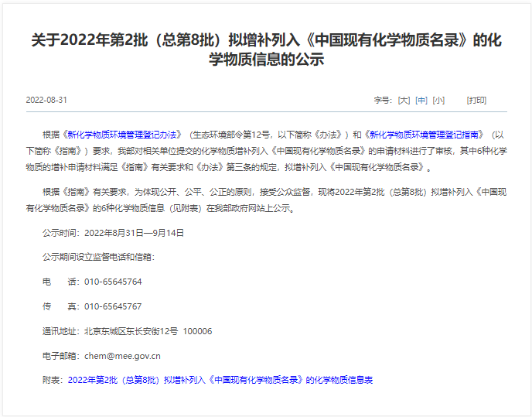Click the fax number 010-65645767
The width and height of the screenshot is (532, 417).
[113, 306]
